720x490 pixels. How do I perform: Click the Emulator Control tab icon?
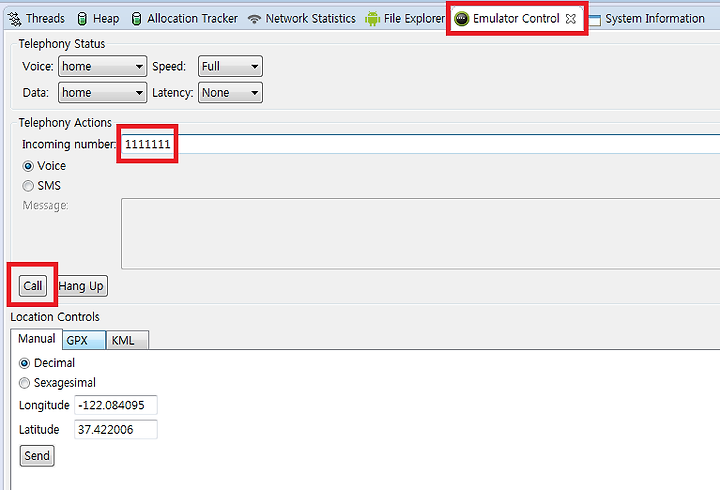click(461, 19)
